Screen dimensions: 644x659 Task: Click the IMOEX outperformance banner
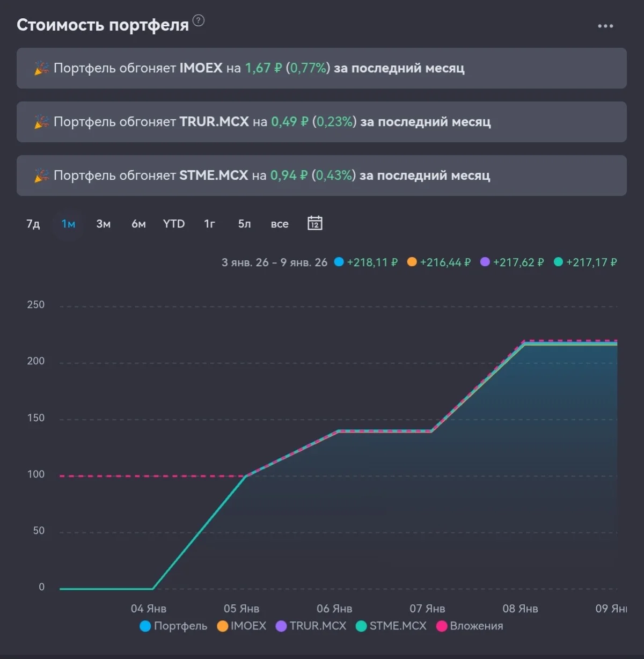pyautogui.click(x=321, y=68)
